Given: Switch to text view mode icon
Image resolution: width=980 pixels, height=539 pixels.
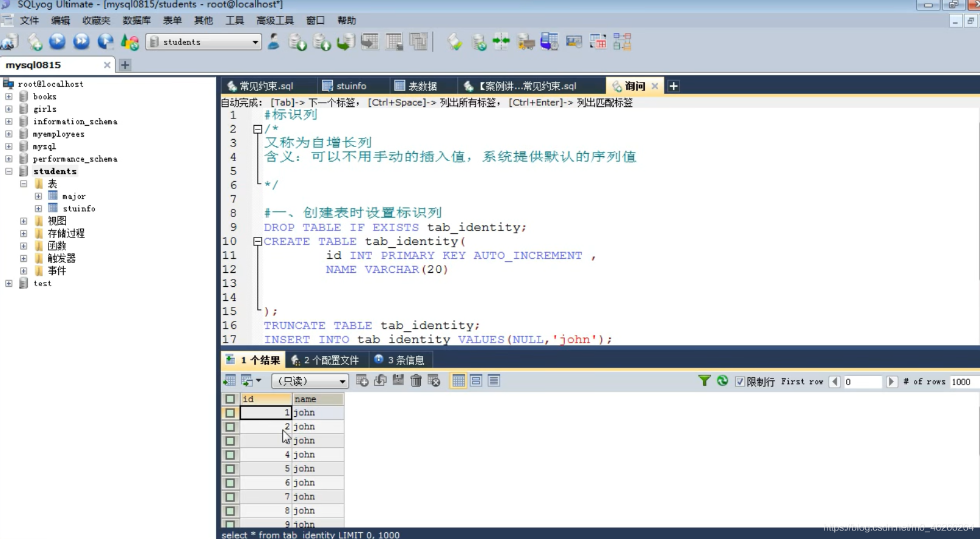Looking at the screenshot, I should click(494, 381).
